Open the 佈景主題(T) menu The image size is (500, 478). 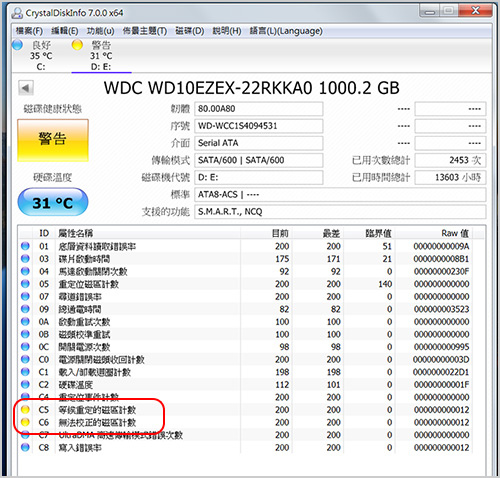point(145,31)
